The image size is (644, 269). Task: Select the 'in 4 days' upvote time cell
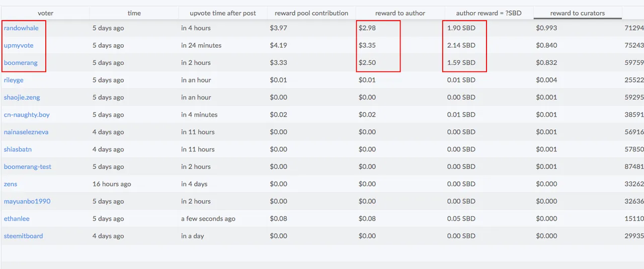(194, 184)
